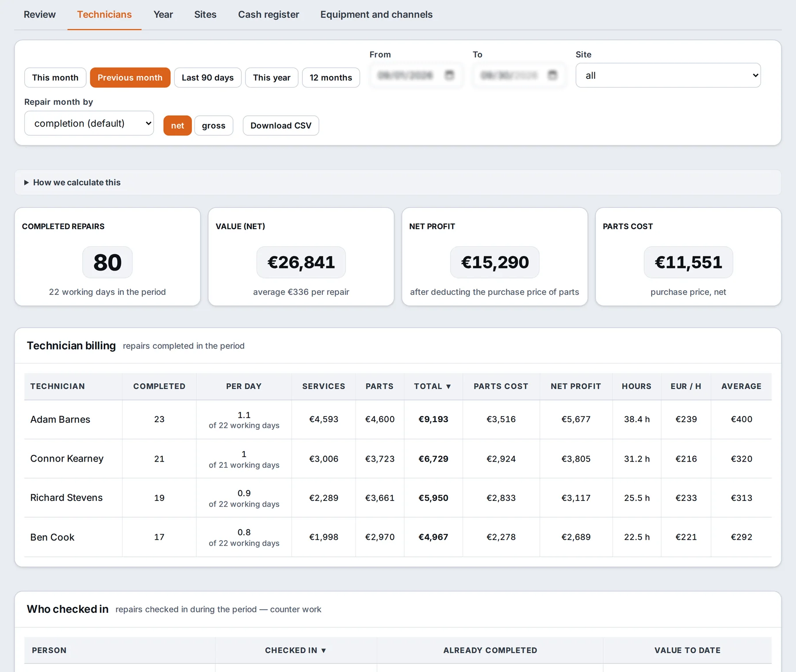Image resolution: width=796 pixels, height=672 pixels.
Task: Click the 80 completed repairs figure
Action: [107, 262]
